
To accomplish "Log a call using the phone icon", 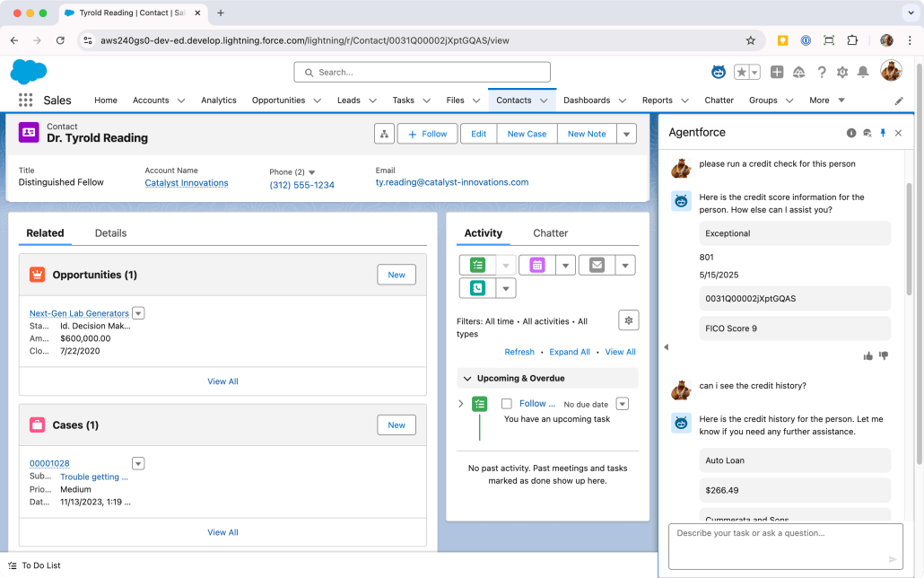I will 479,287.
